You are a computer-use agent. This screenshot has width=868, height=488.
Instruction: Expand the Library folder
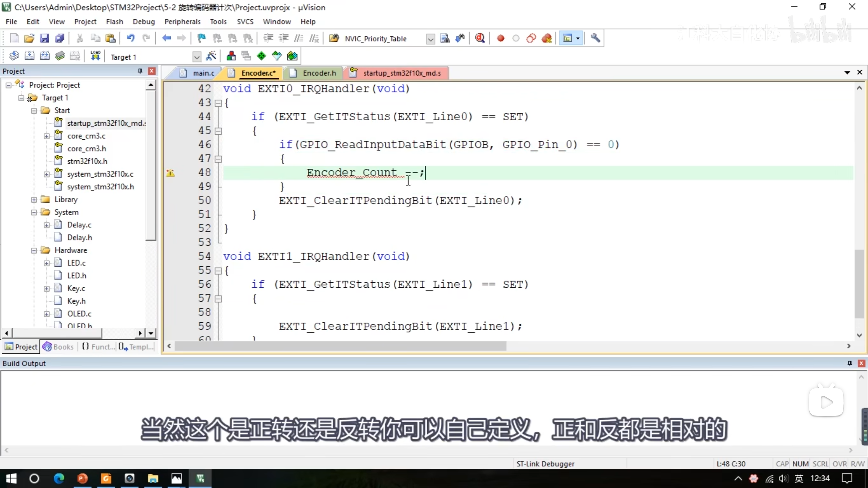click(34, 200)
